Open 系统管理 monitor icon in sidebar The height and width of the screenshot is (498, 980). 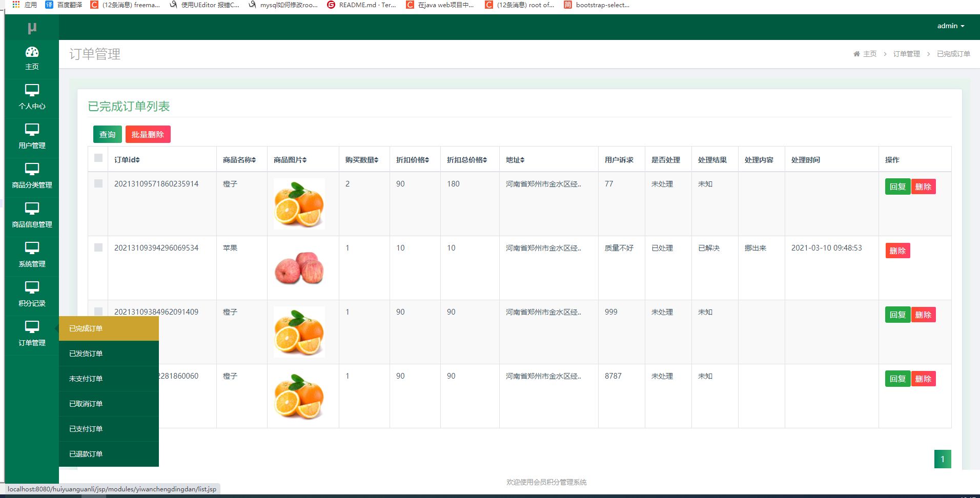(x=32, y=248)
